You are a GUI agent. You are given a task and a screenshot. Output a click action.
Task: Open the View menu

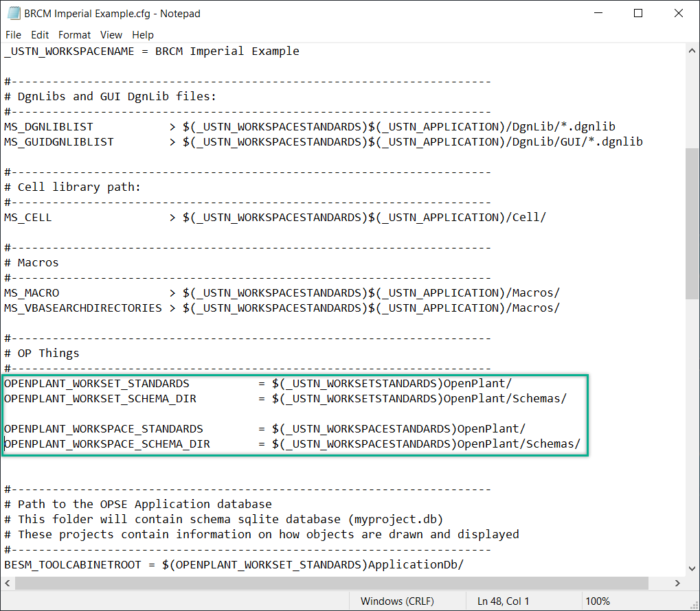(x=111, y=35)
